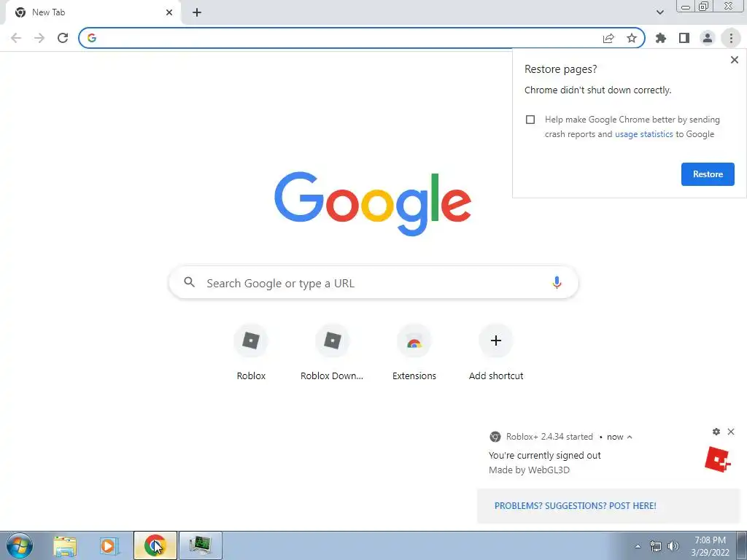Click the magnifier icon in search box
The height and width of the screenshot is (560, 747).
(x=189, y=282)
